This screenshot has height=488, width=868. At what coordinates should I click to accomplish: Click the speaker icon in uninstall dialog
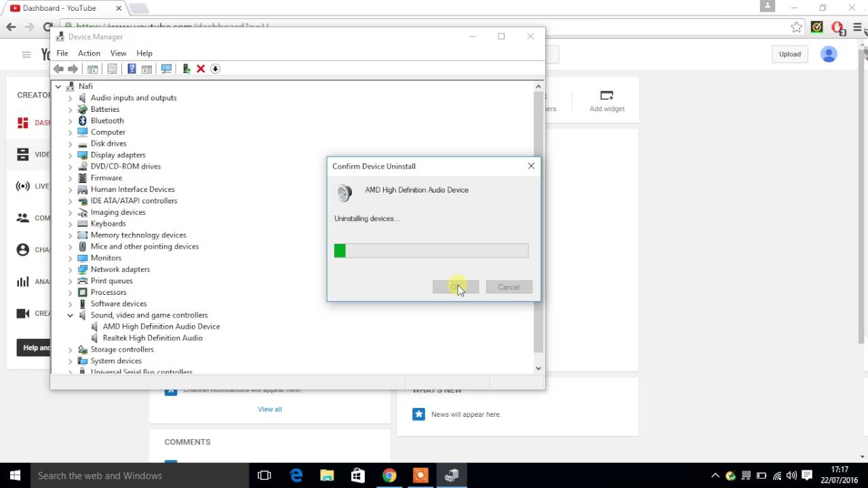(344, 193)
